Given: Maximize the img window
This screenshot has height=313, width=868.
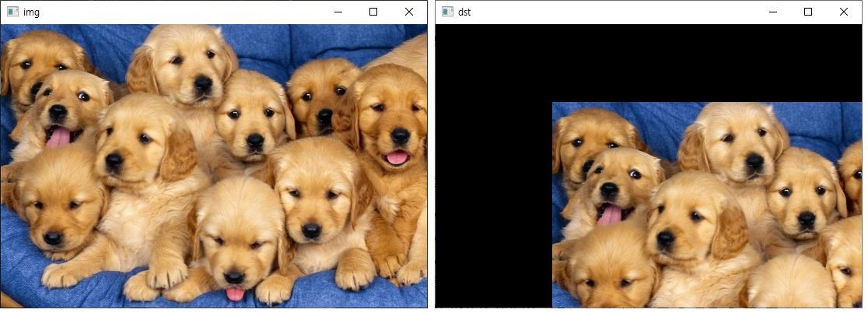Looking at the screenshot, I should coord(373,12).
